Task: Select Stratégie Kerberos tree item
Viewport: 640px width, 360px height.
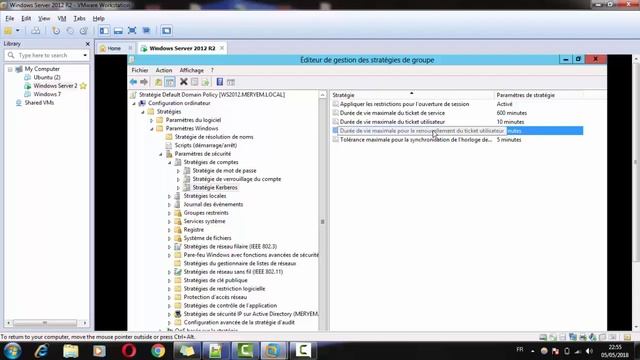Action: click(x=215, y=188)
